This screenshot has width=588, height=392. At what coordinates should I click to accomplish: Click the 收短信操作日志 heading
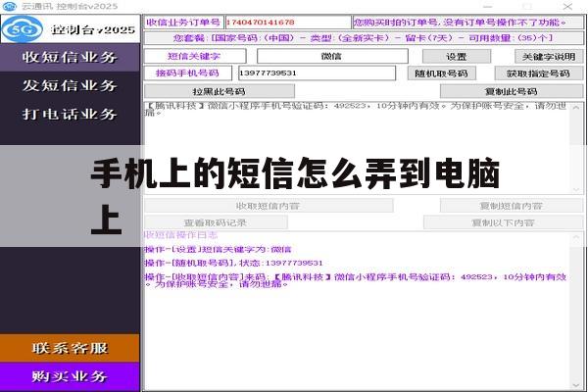pos(180,235)
